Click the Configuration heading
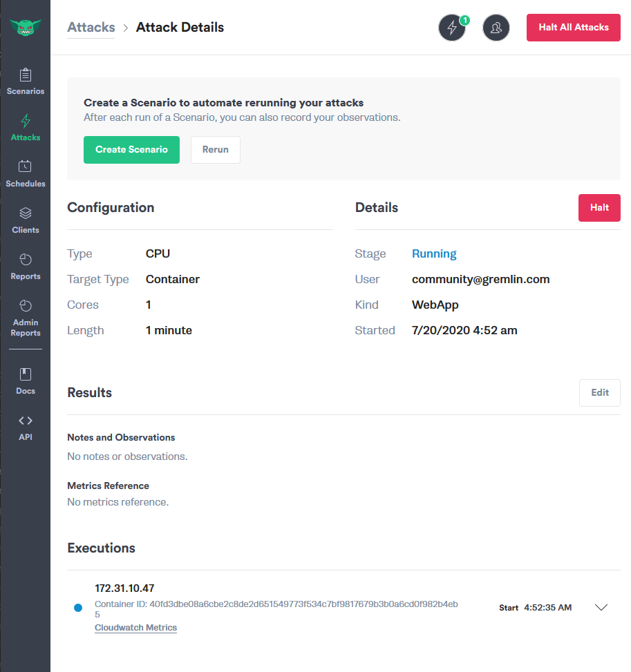The height and width of the screenshot is (672, 631). 111,207
